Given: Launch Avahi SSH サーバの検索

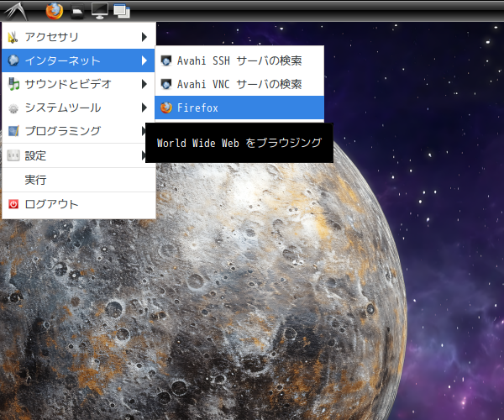Looking at the screenshot, I should (x=239, y=60).
